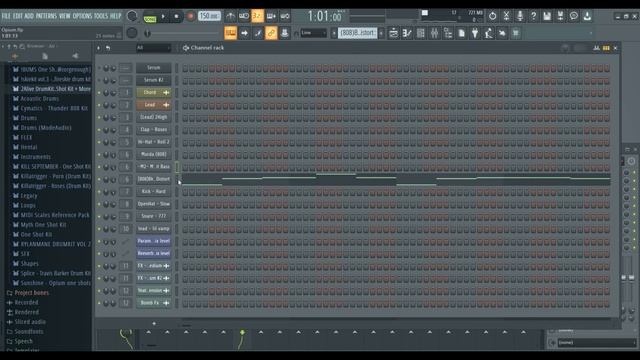This screenshot has height=360, width=640.
Task: Click the add channel plus button
Action: pos(154,324)
